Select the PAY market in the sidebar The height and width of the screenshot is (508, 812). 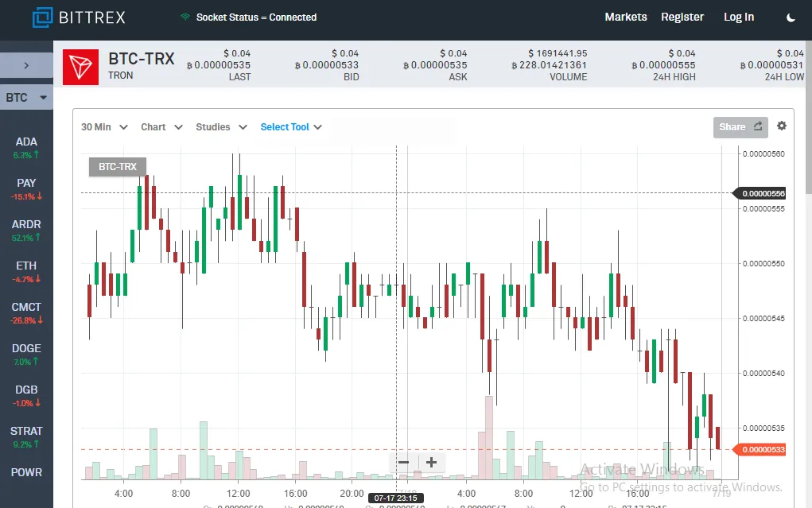click(26, 189)
